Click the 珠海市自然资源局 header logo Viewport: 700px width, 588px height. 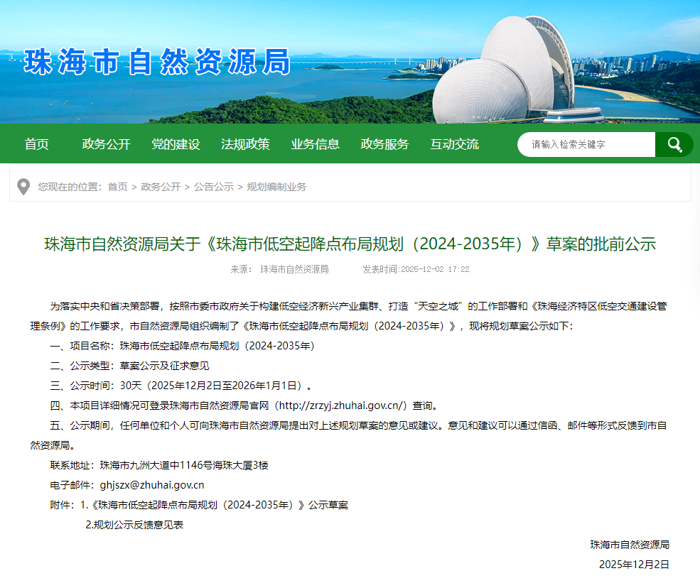click(x=157, y=62)
